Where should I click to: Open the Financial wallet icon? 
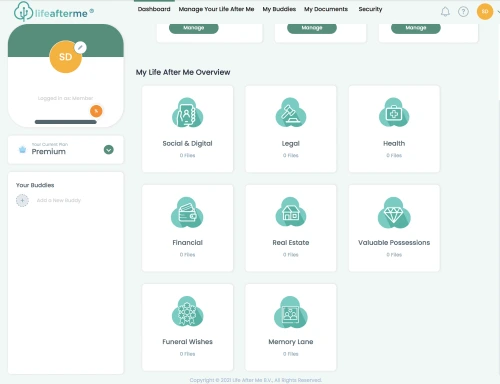pyautogui.click(x=187, y=212)
